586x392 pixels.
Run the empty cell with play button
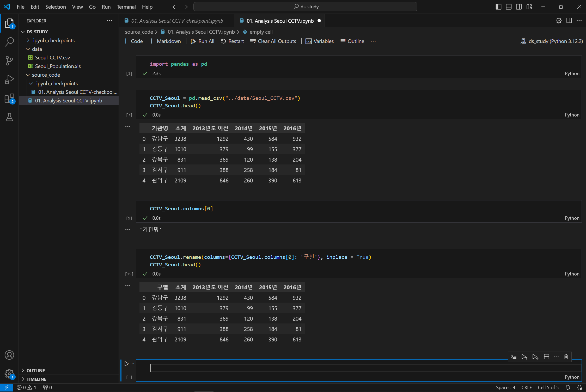pos(126,364)
